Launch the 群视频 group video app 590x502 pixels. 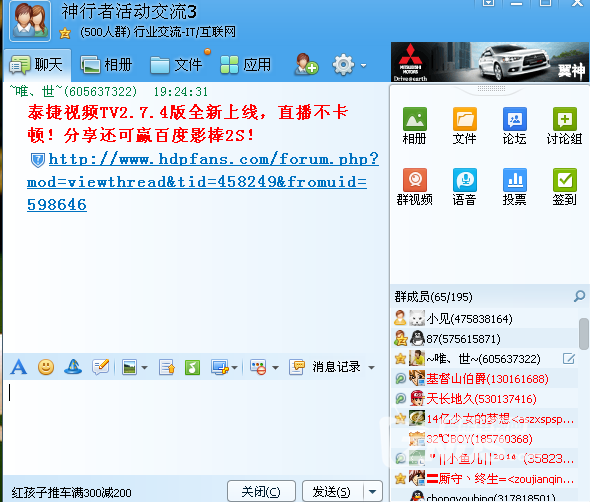(x=415, y=187)
